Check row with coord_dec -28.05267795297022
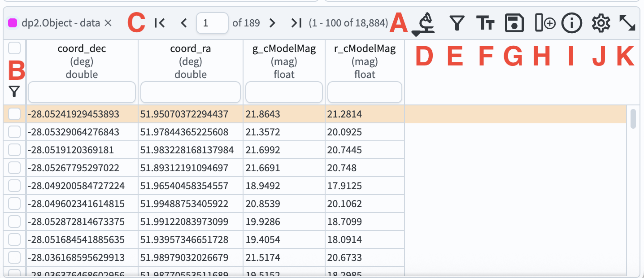 coord(14,168)
